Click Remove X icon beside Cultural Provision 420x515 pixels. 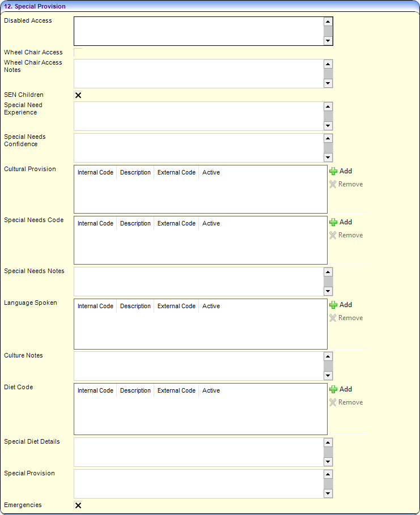(333, 184)
